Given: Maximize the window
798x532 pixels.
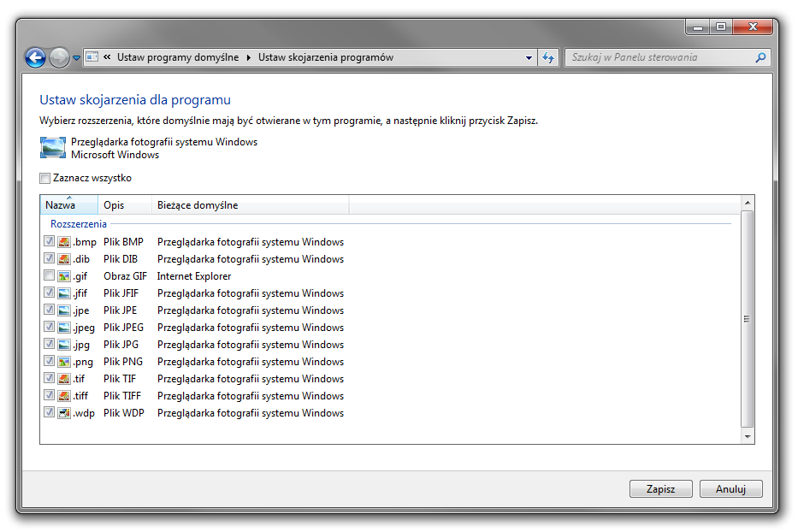Looking at the screenshot, I should point(721,27).
